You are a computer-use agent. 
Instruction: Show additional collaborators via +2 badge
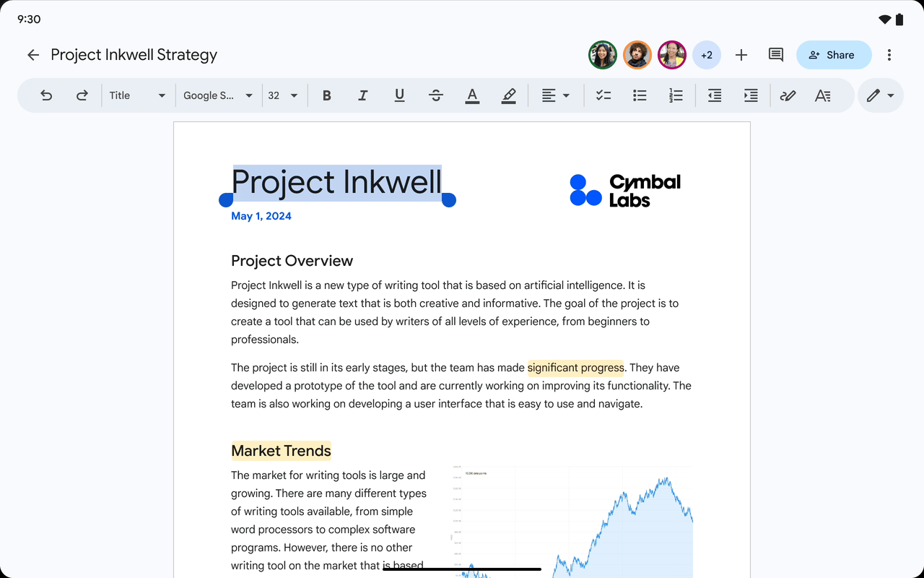click(x=706, y=54)
